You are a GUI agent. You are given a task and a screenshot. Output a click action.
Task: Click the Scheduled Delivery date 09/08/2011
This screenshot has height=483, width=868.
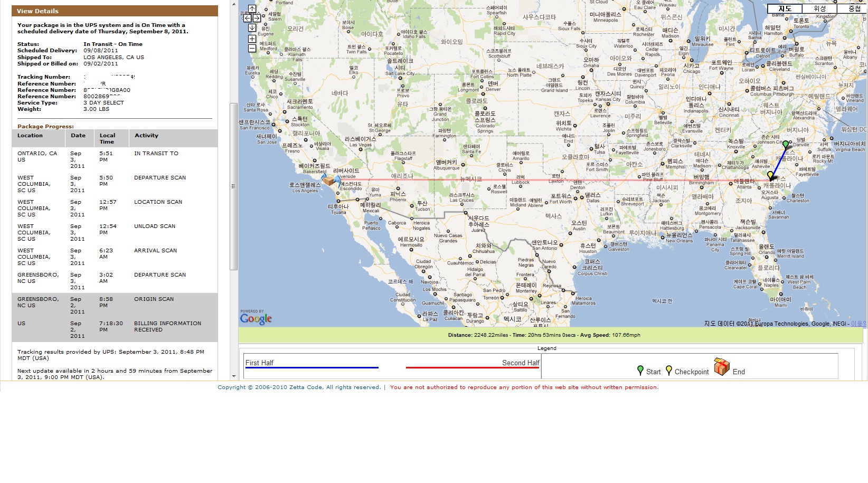[x=101, y=51]
